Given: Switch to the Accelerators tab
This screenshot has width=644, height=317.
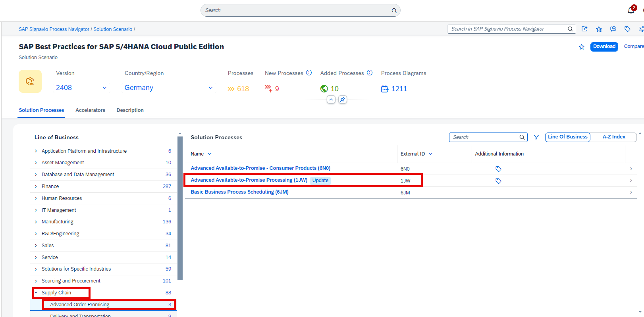Looking at the screenshot, I should (90, 110).
